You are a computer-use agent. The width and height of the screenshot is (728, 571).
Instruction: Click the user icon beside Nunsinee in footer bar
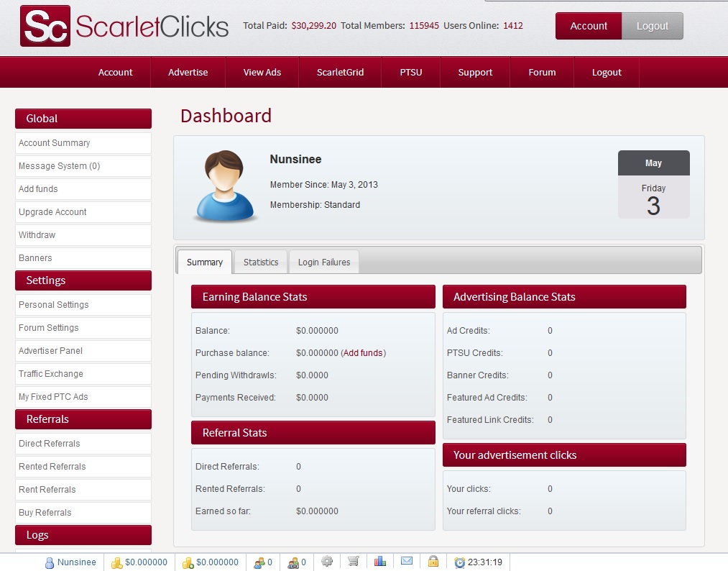tap(49, 562)
